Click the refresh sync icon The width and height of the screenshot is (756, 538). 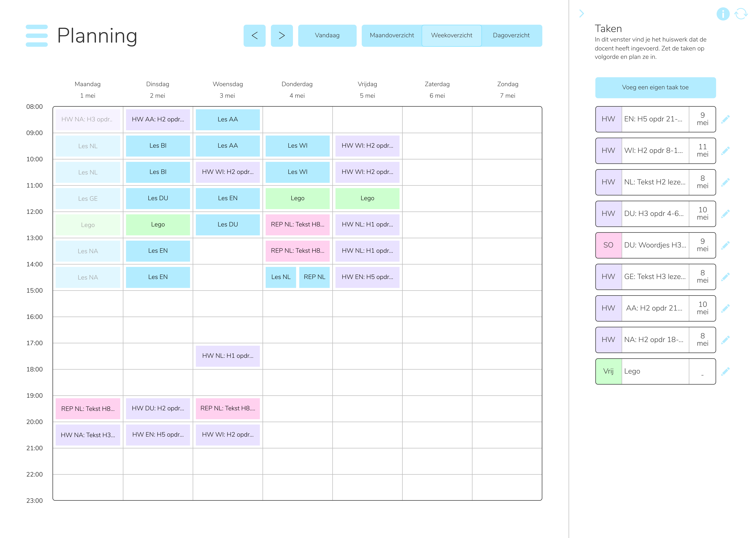[x=741, y=14]
